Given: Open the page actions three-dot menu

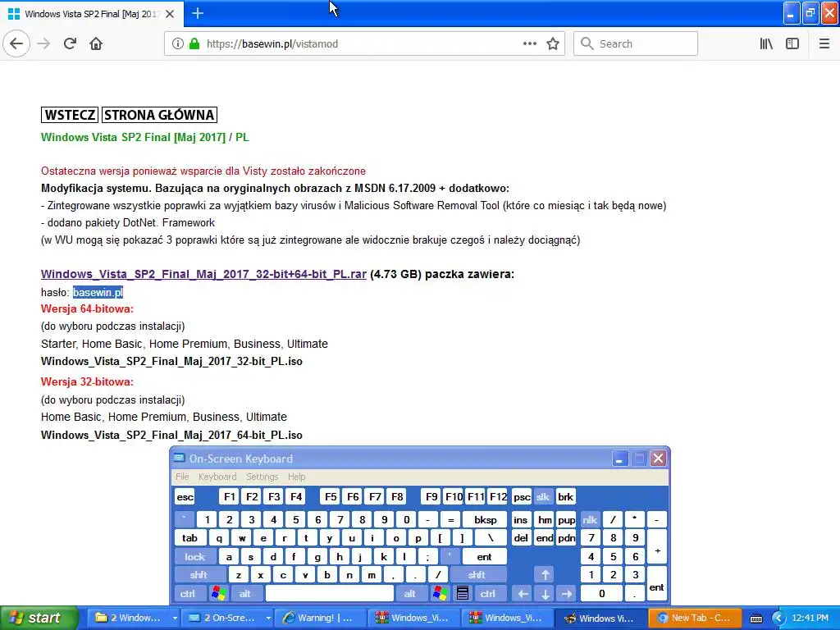Looking at the screenshot, I should [x=529, y=43].
